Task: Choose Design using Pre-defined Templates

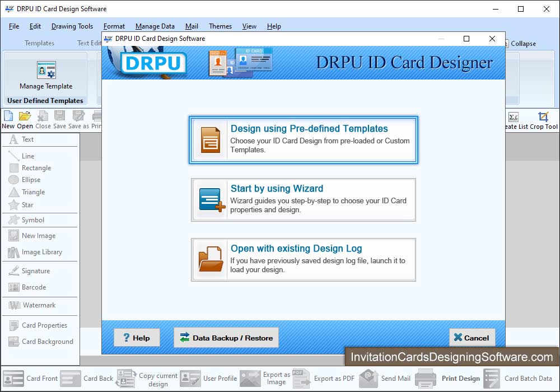Action: tap(304, 140)
